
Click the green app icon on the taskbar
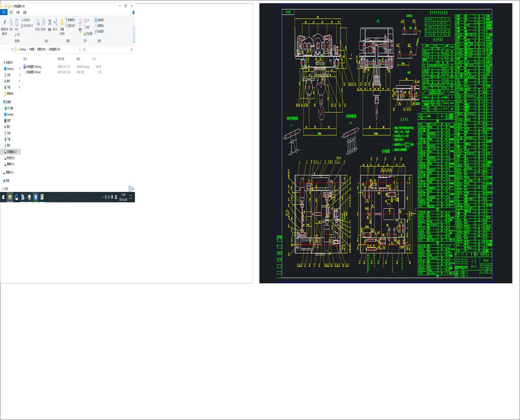click(42, 197)
